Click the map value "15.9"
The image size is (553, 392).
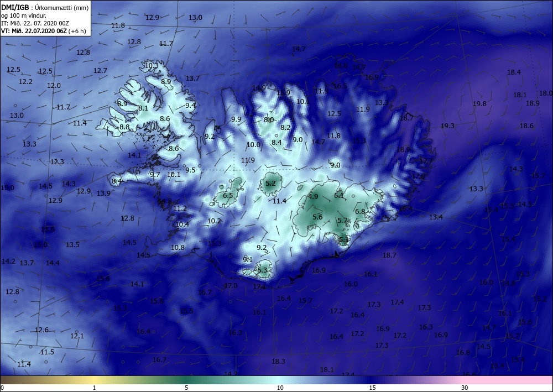pyautogui.click(x=283, y=93)
